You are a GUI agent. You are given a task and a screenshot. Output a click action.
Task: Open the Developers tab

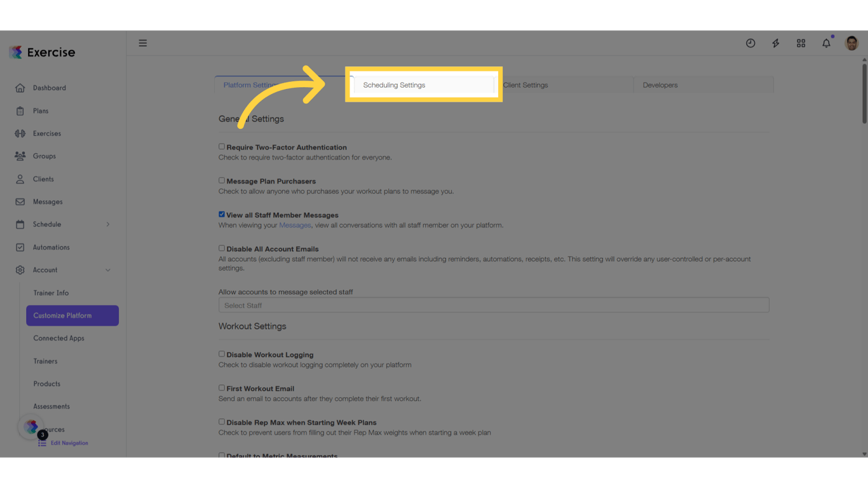[660, 85]
